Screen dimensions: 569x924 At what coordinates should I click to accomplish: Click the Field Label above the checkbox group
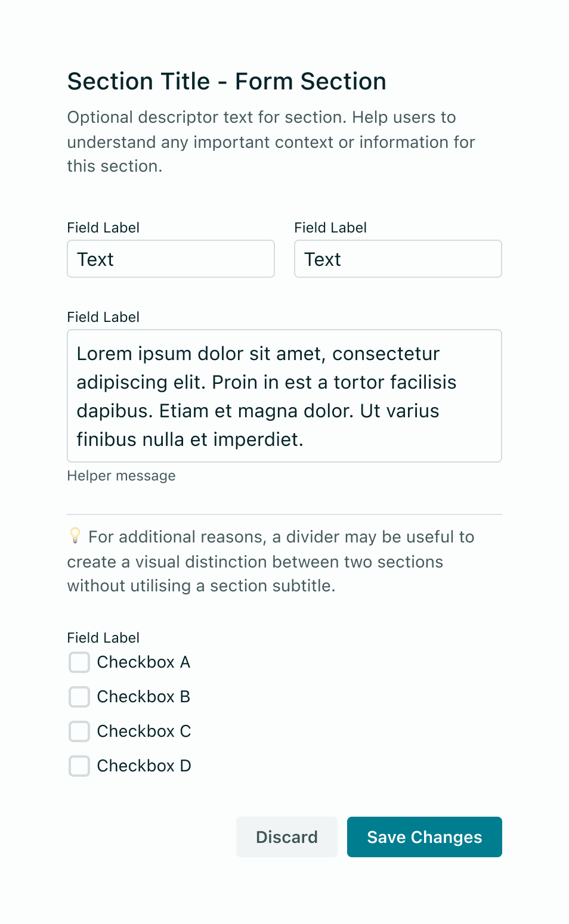pos(103,638)
